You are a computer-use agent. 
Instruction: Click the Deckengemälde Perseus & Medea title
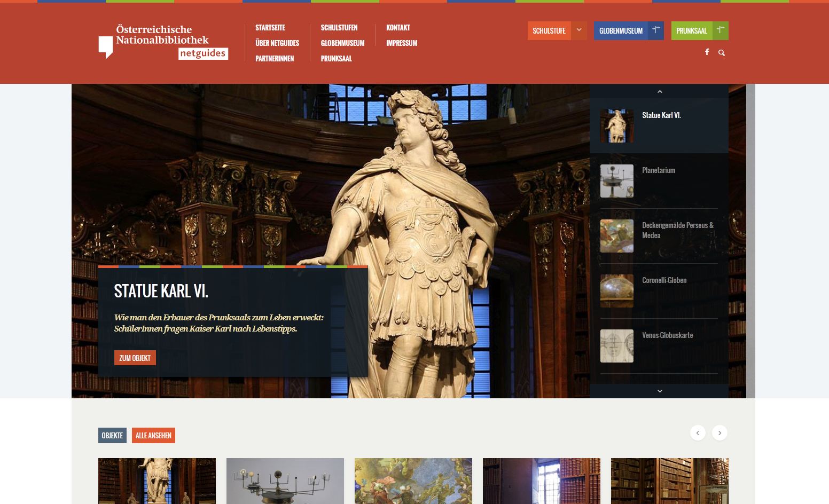click(678, 230)
